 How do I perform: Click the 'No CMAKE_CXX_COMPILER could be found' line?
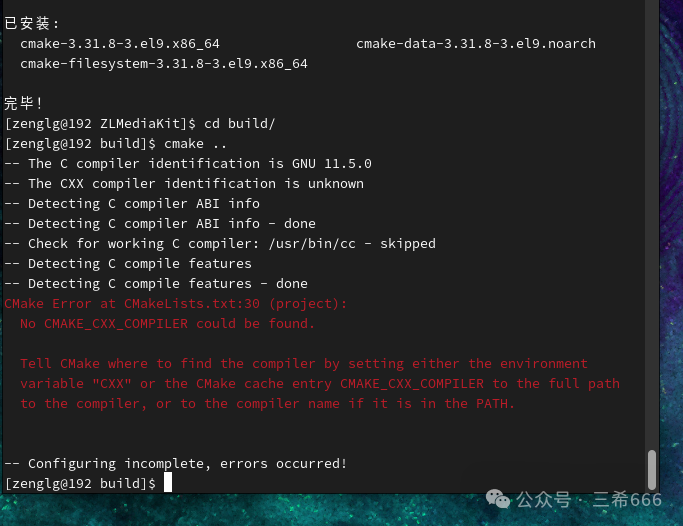(168, 323)
